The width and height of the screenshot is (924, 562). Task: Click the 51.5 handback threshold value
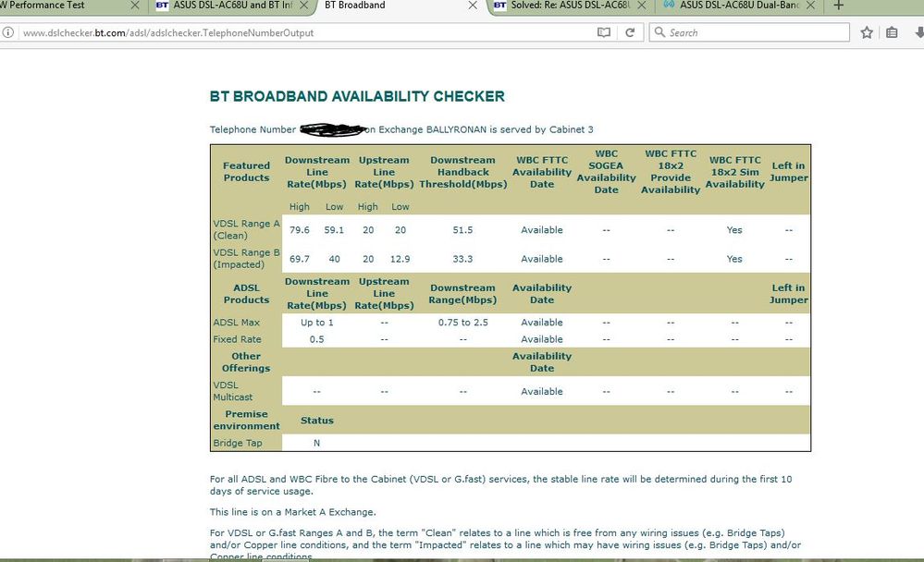[x=462, y=230]
